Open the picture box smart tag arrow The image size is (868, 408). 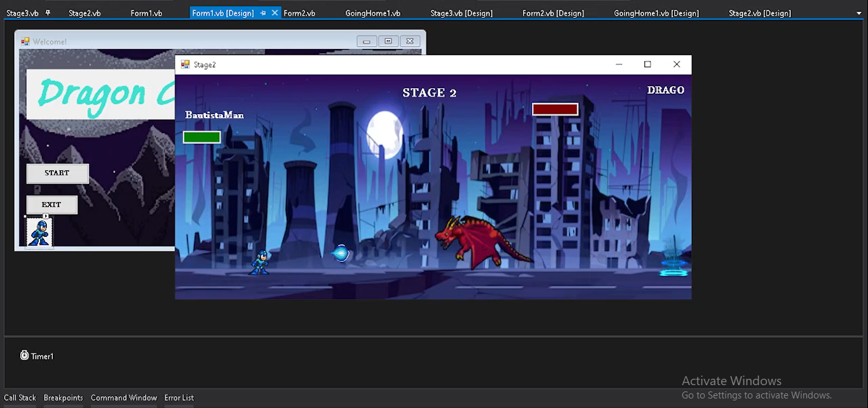[46, 217]
